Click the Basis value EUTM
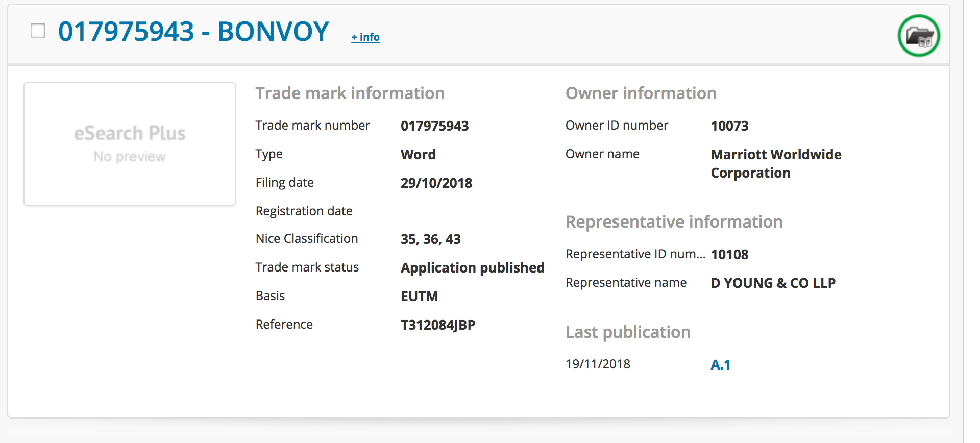Viewport: 980px width, 443px height. coord(420,296)
